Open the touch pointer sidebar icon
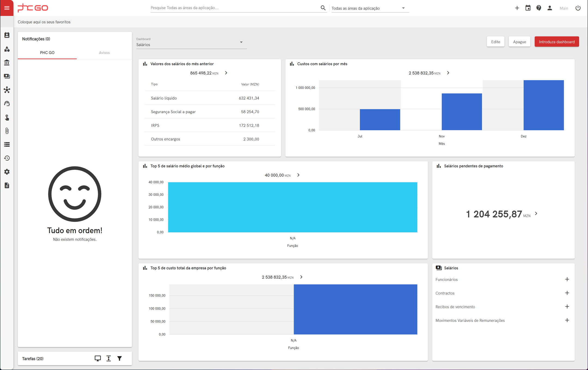 click(x=7, y=117)
